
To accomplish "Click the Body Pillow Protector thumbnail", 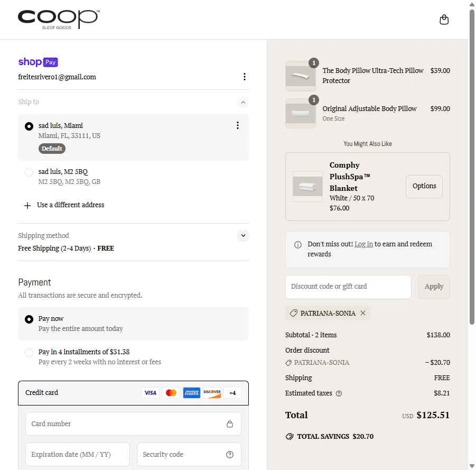I will click(301, 76).
